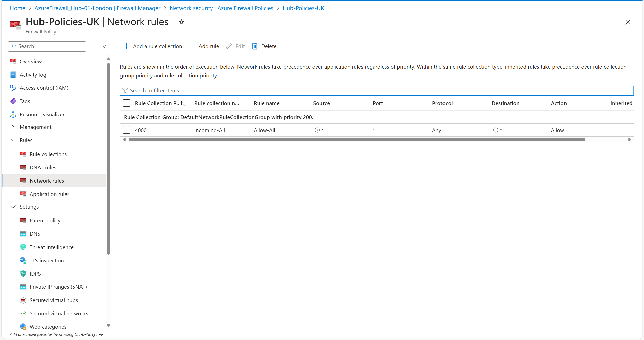Click the Incoming-All collection name cell
Viewport: 644px width, 340px height.
coord(210,130)
